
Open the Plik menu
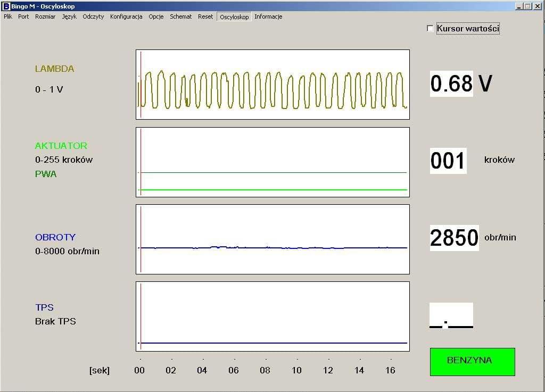pyautogui.click(x=8, y=16)
